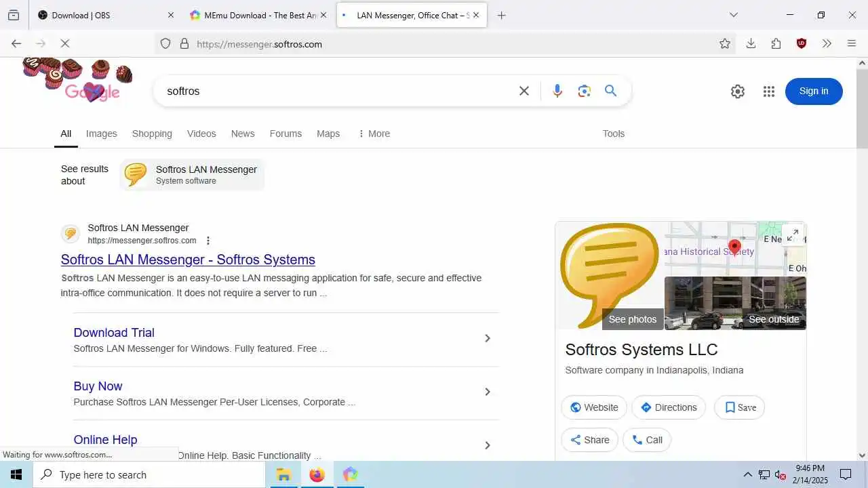
Task: Select the LAN Messenger, Office Chat tab
Action: click(x=412, y=15)
